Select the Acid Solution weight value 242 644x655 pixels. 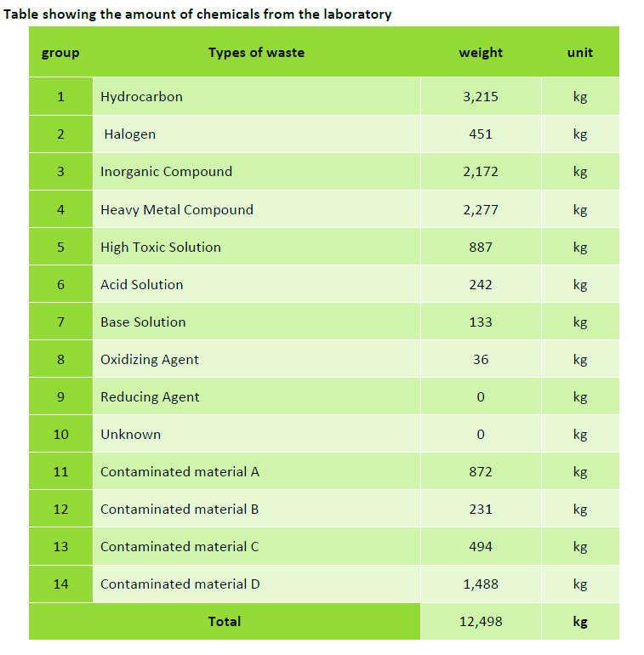coord(481,285)
